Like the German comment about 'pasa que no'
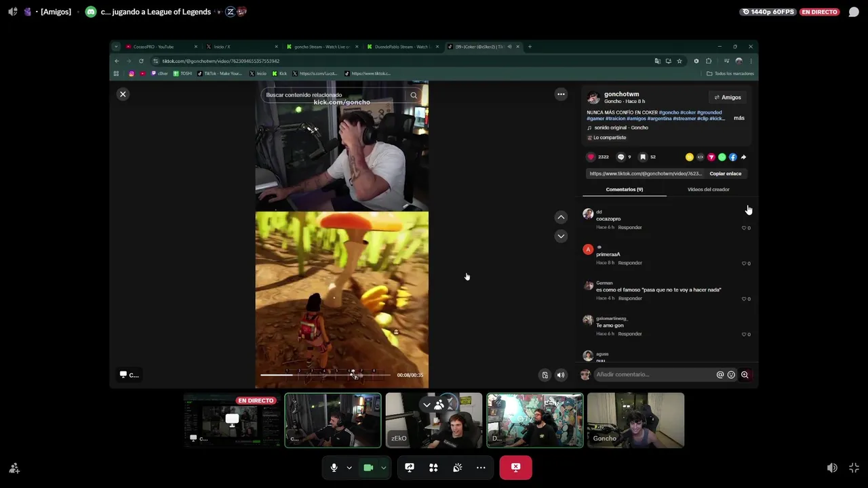Image resolution: width=868 pixels, height=488 pixels. [x=745, y=299]
